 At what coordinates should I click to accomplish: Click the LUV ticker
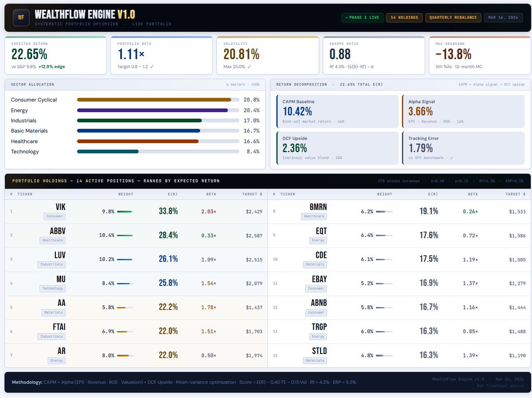[x=59, y=255]
